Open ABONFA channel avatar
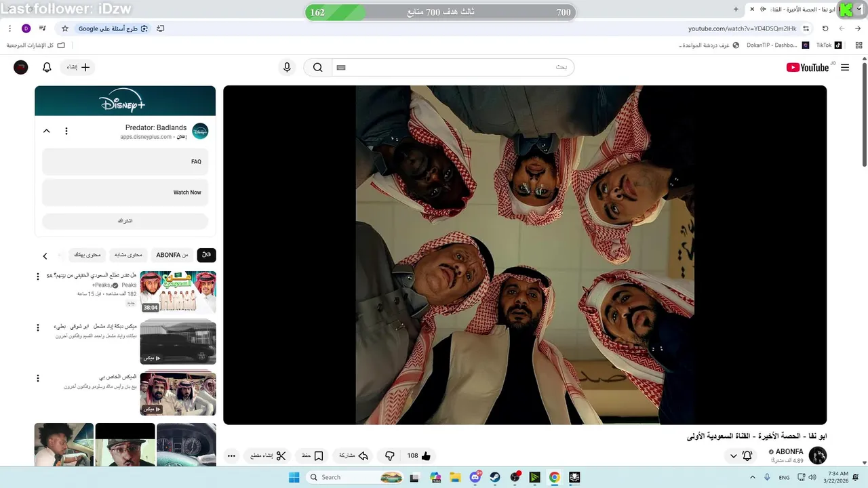 click(x=817, y=455)
